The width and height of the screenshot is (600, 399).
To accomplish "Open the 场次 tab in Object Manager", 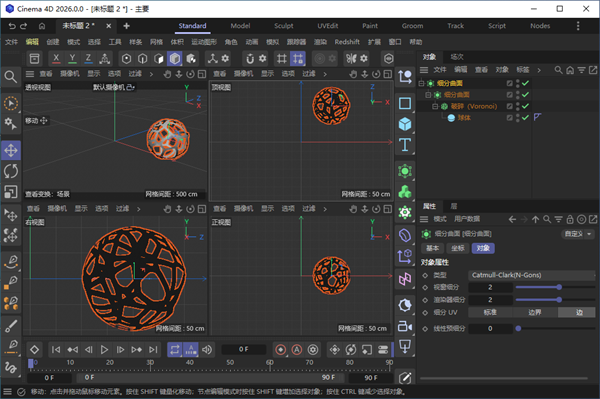I will 457,57.
